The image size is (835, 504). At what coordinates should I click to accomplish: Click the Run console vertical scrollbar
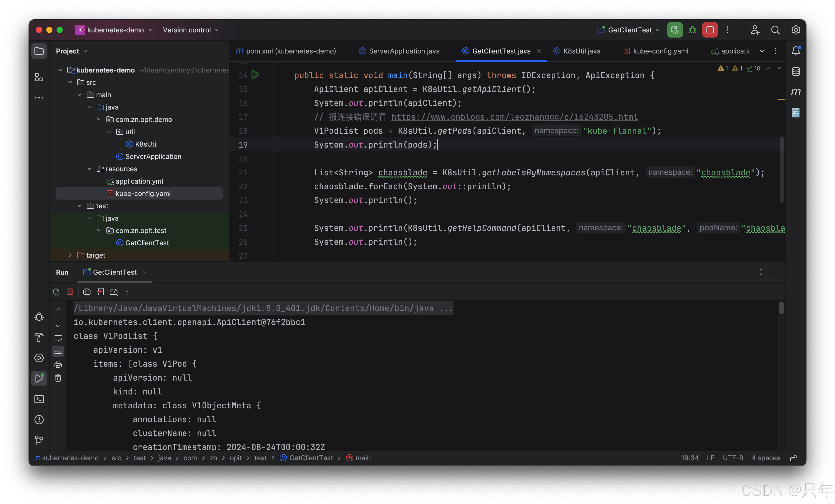tap(781, 308)
